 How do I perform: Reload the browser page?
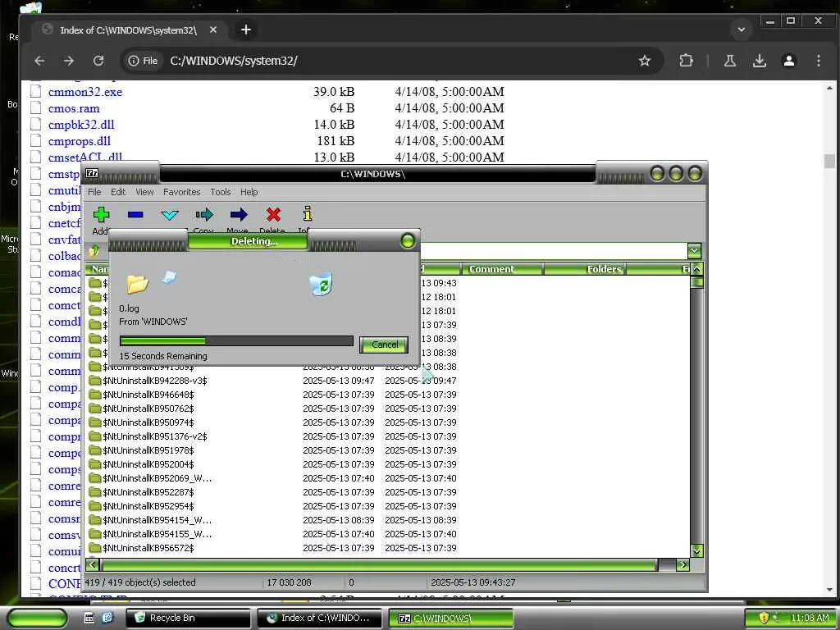[x=98, y=61]
